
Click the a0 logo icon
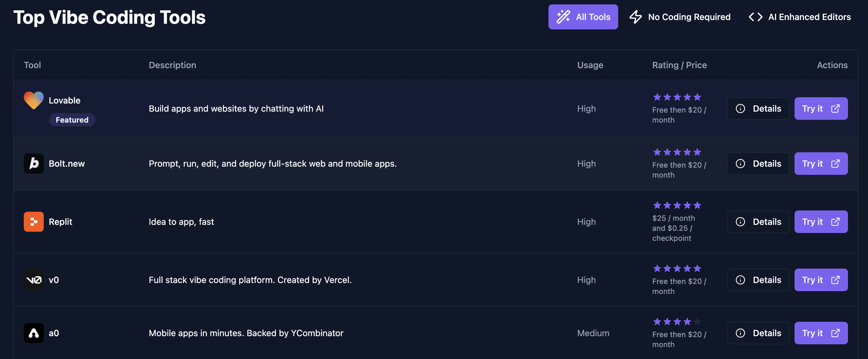pos(34,333)
